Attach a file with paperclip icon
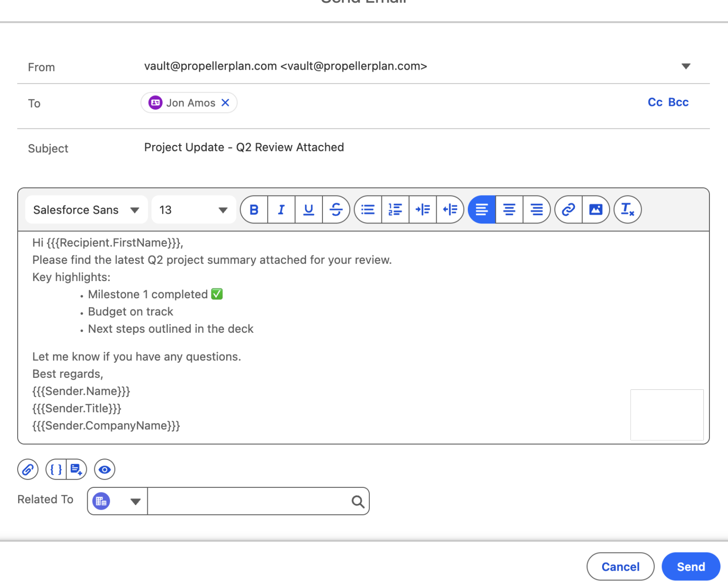Image resolution: width=728 pixels, height=585 pixels. (x=28, y=469)
